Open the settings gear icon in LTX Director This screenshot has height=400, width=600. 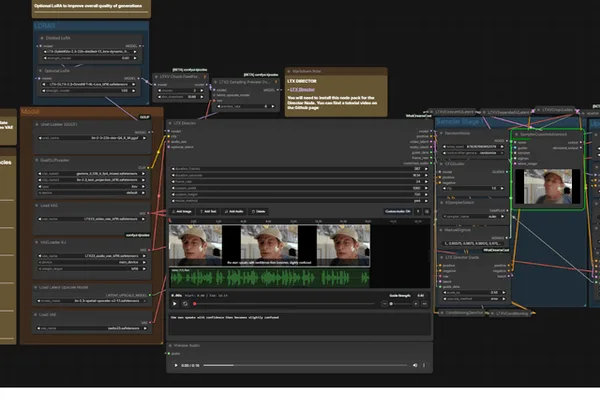427,211
